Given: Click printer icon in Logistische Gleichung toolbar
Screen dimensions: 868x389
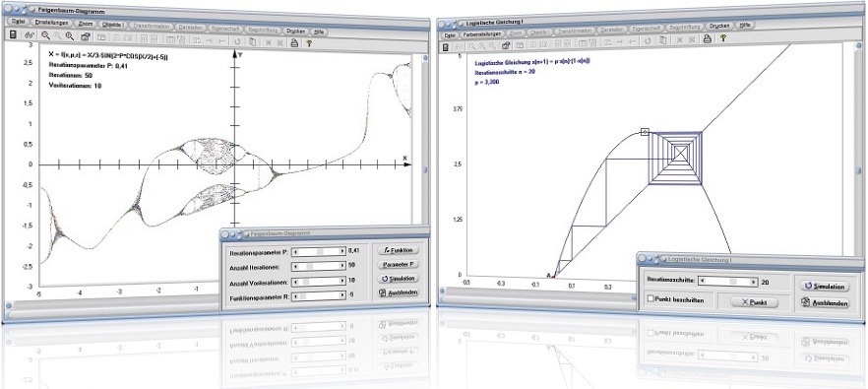Looking at the screenshot, I should [x=707, y=38].
